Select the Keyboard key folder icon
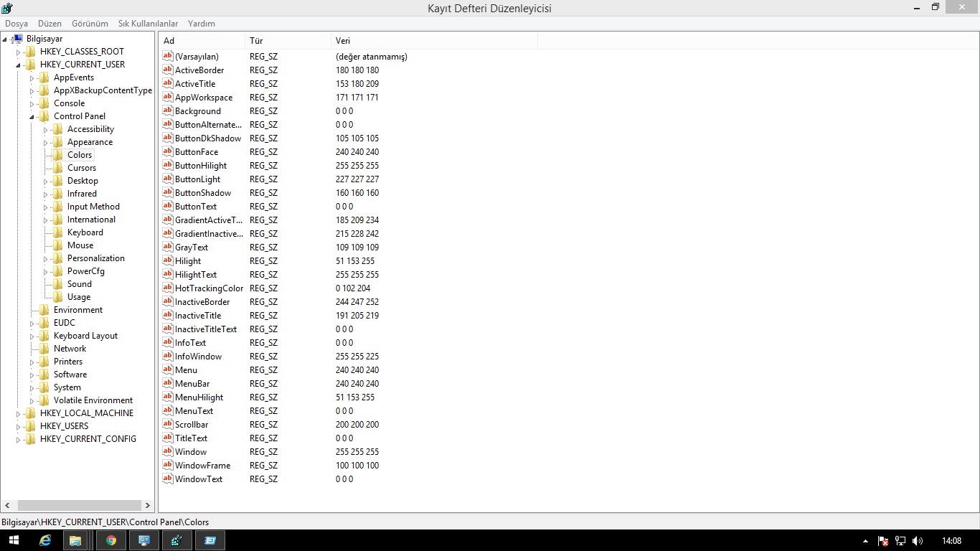Viewport: 980px width, 551px height. coord(58,232)
